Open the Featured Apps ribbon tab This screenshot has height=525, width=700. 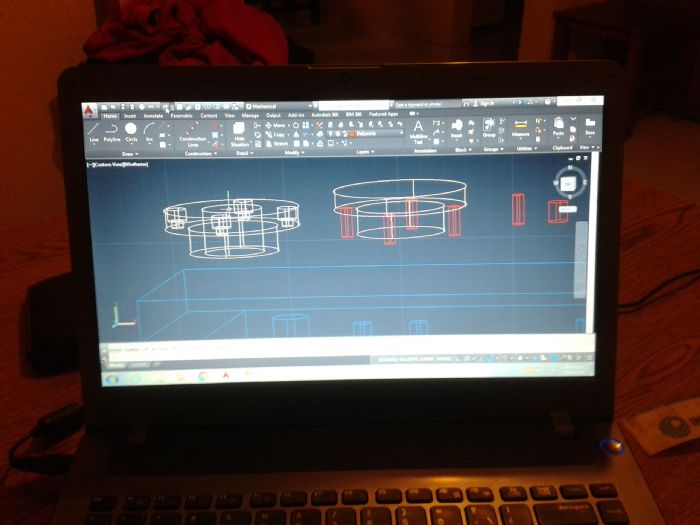coord(383,114)
